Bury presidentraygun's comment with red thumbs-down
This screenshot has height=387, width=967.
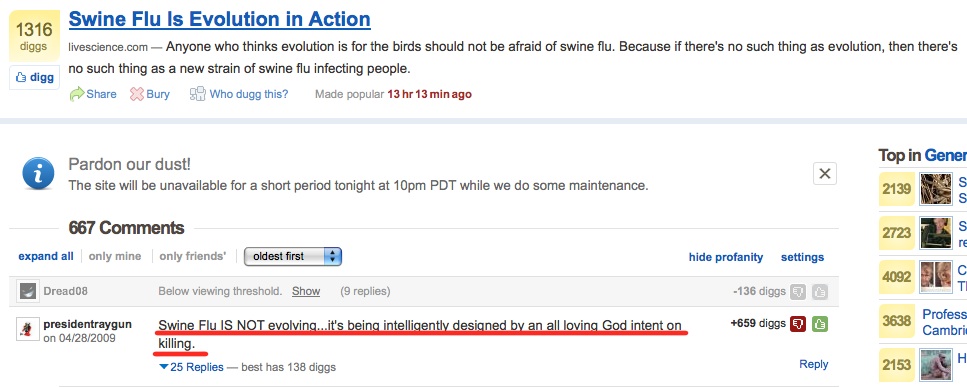tap(798, 324)
